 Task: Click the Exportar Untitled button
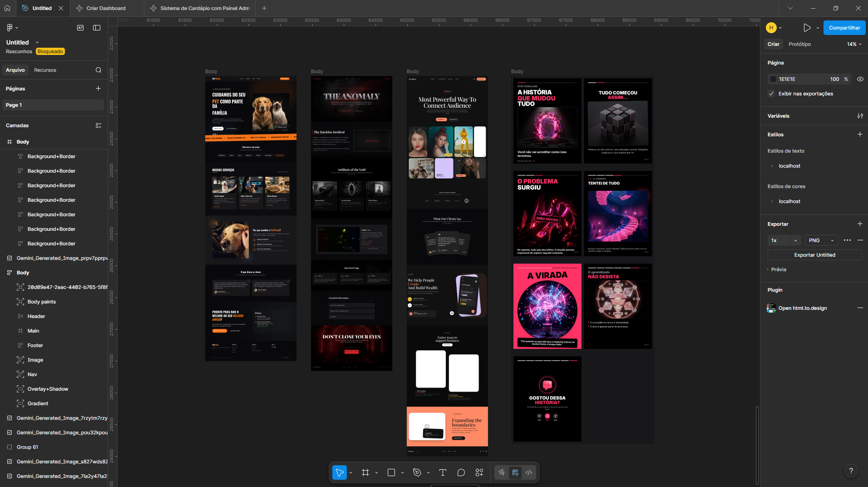click(x=814, y=255)
